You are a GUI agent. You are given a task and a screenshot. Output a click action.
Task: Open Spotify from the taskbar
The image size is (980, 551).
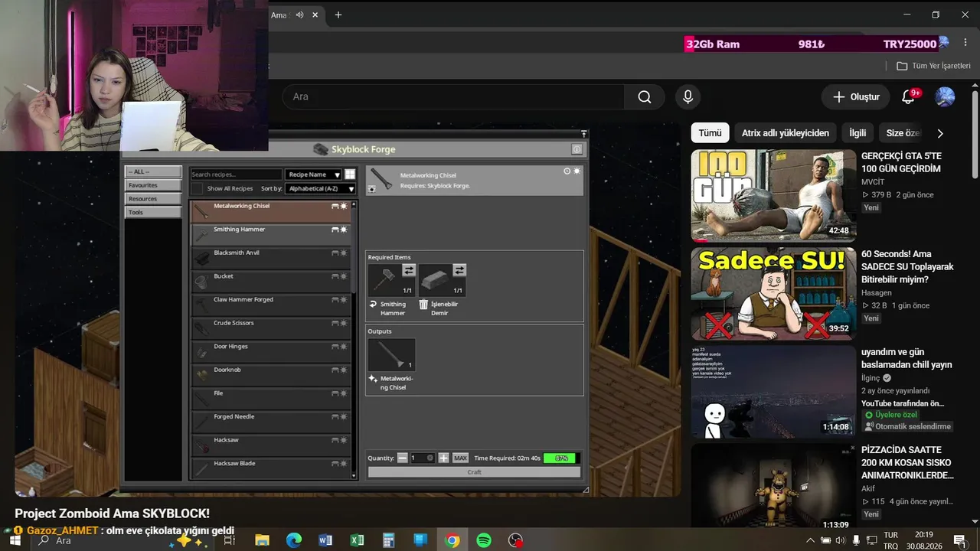pyautogui.click(x=484, y=540)
